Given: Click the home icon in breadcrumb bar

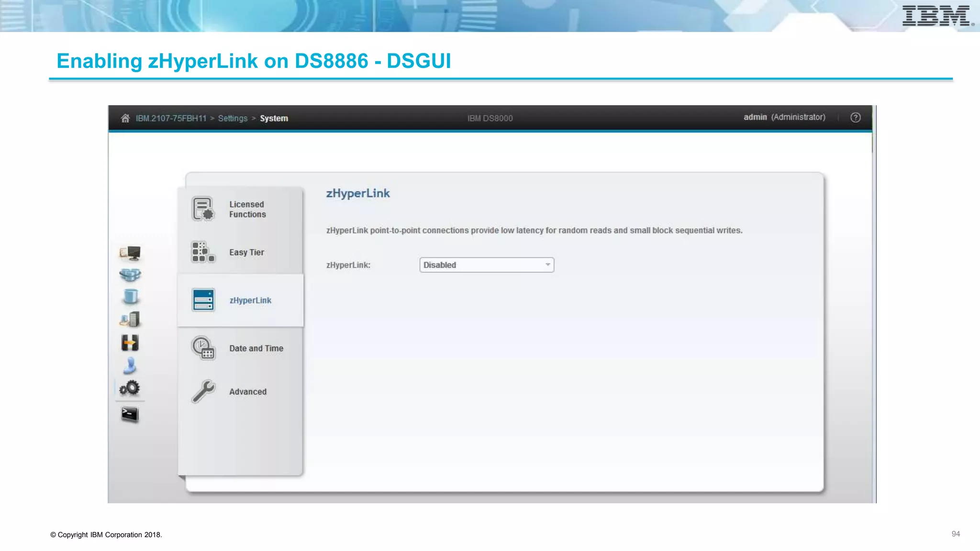Looking at the screenshot, I should 125,118.
